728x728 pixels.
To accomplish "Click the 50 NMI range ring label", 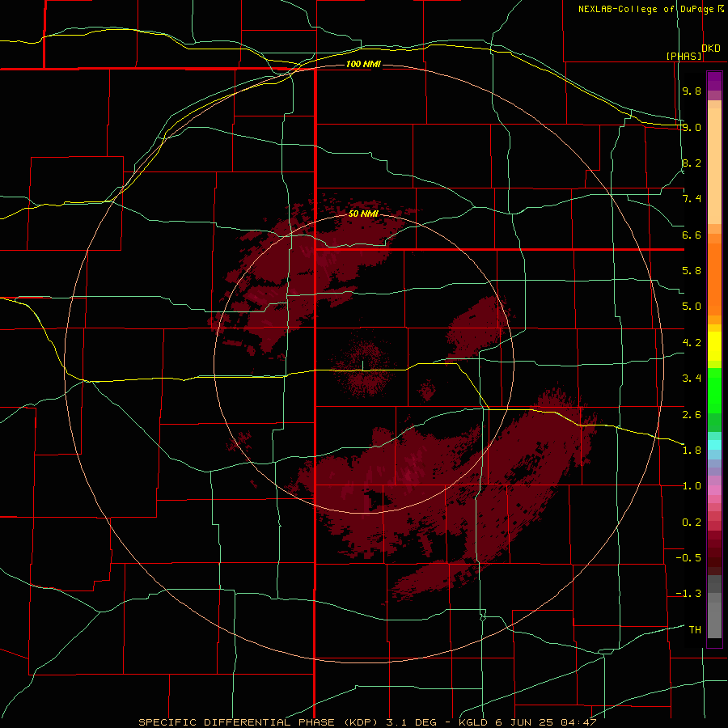I will 363,214.
